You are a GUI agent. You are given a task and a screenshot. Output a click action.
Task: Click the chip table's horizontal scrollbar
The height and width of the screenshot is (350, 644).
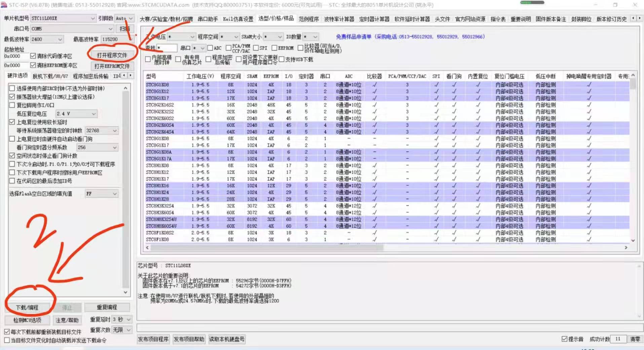tap(267, 248)
